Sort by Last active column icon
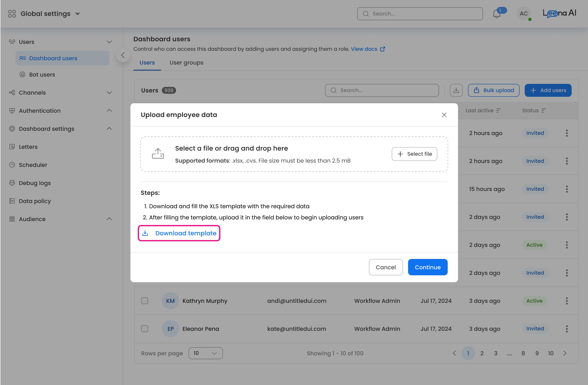Screen dimensions: 588x385 [x=499, y=111]
